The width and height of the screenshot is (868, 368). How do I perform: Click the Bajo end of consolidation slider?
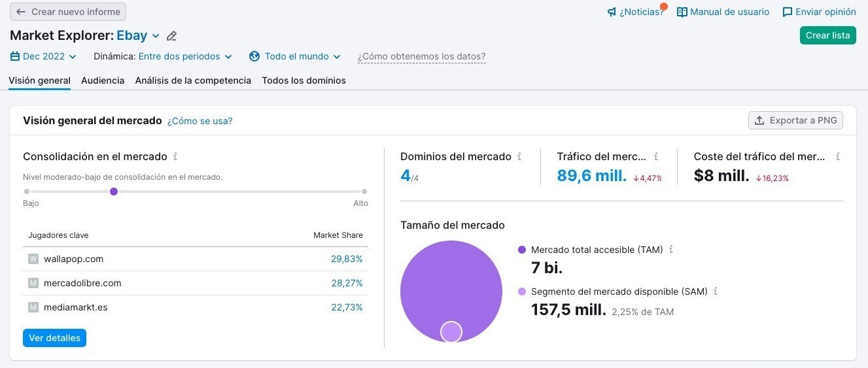tap(27, 192)
